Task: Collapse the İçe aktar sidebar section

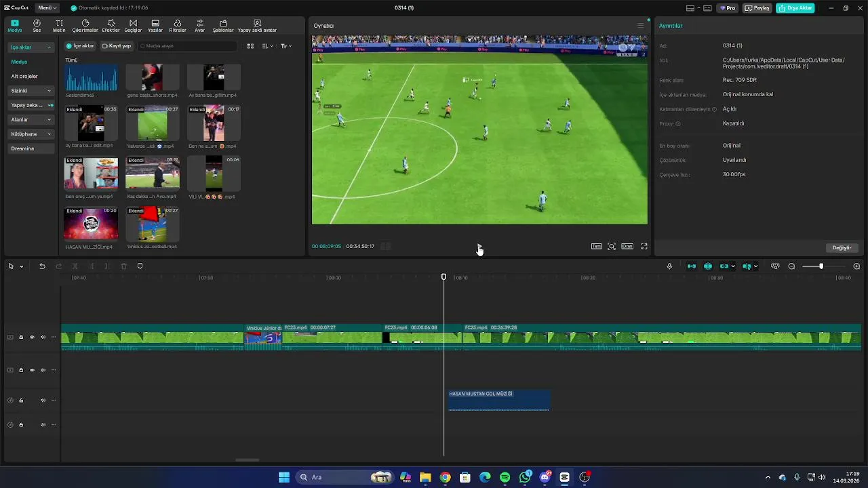Action: tap(31, 47)
